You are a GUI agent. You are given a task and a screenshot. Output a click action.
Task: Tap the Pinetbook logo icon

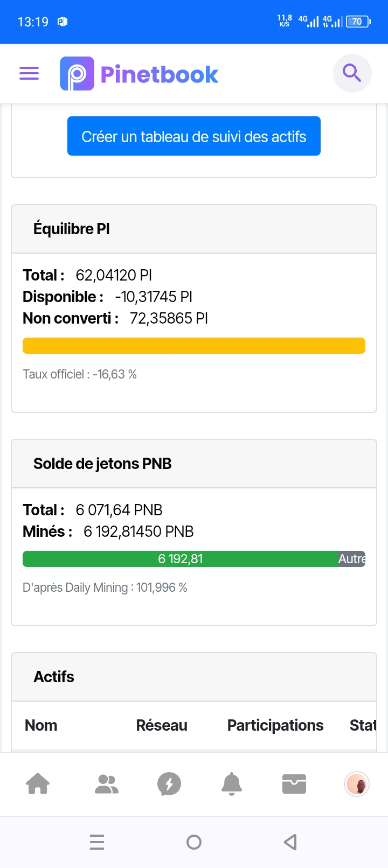pos(77,73)
